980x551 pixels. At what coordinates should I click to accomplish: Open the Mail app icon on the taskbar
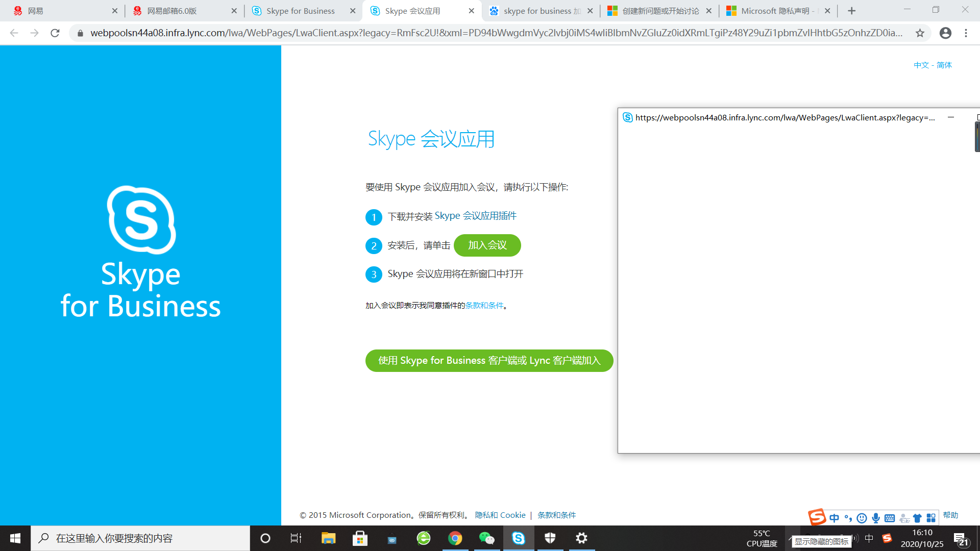pos(392,538)
